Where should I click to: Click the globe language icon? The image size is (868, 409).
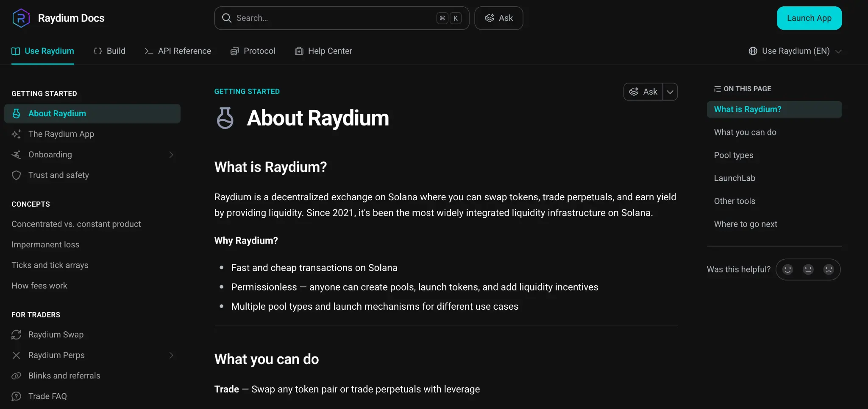click(x=753, y=51)
